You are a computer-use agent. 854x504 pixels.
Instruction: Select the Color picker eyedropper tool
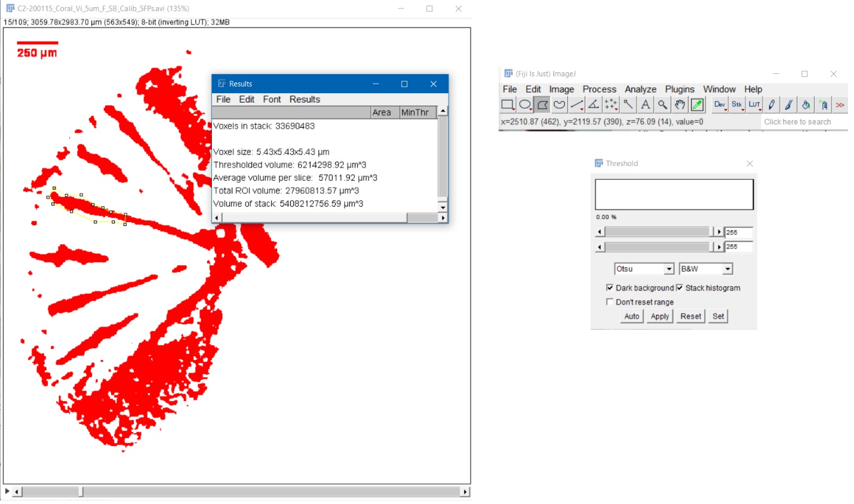click(x=697, y=105)
